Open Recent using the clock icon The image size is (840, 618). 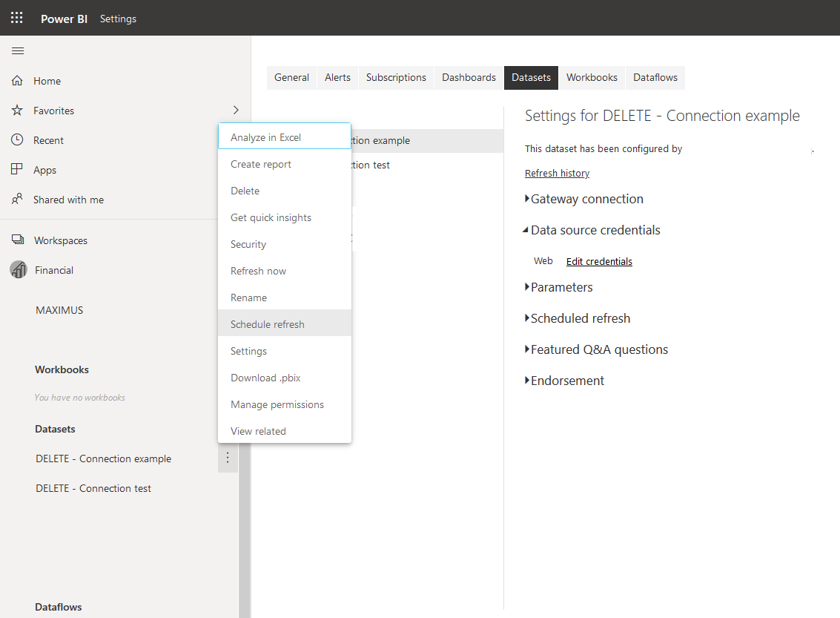tap(16, 139)
